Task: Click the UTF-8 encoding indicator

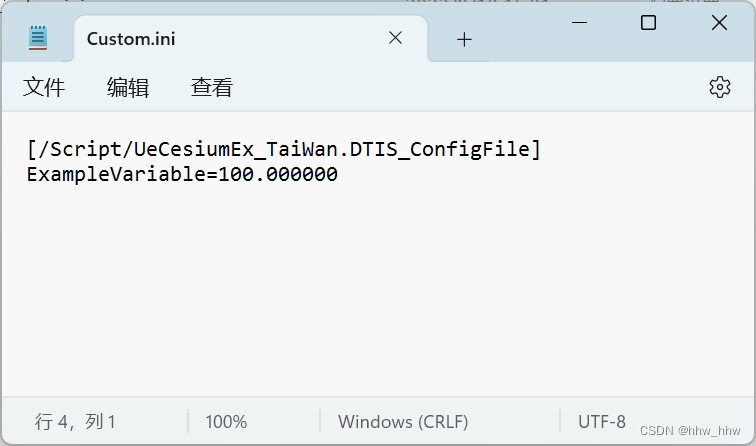Action: point(602,422)
